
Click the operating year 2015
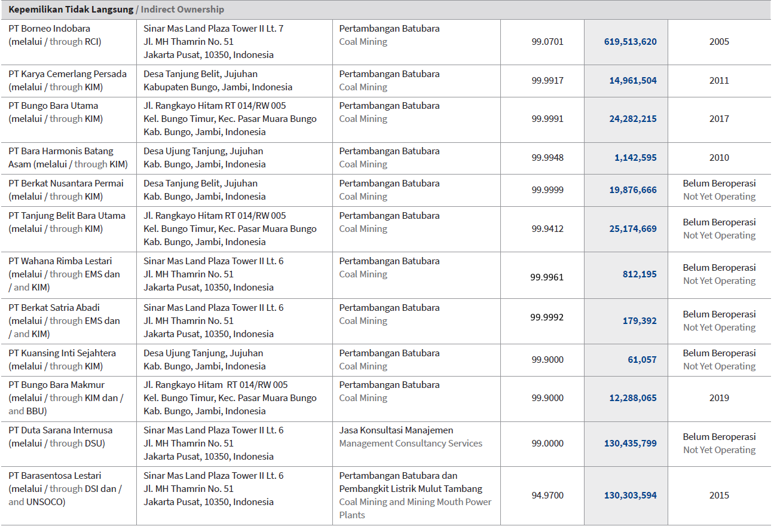click(719, 496)
